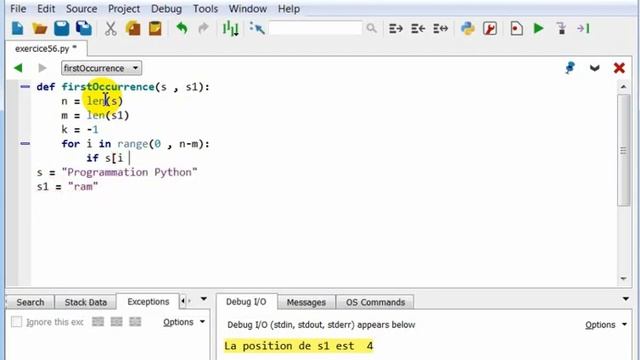Click the first exception view icon

click(x=98, y=322)
